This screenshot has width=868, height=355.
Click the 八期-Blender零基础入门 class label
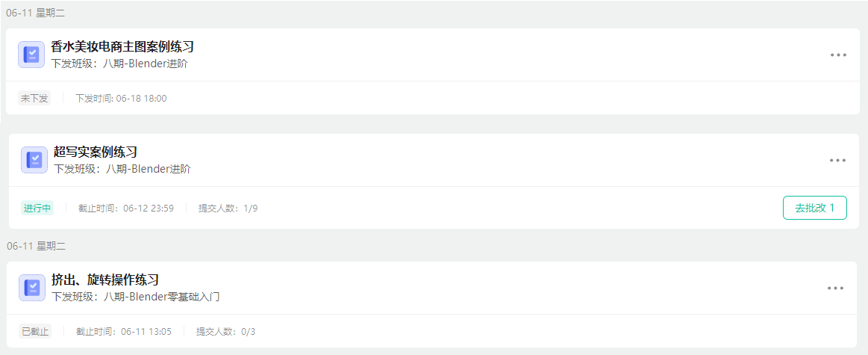coord(162,297)
